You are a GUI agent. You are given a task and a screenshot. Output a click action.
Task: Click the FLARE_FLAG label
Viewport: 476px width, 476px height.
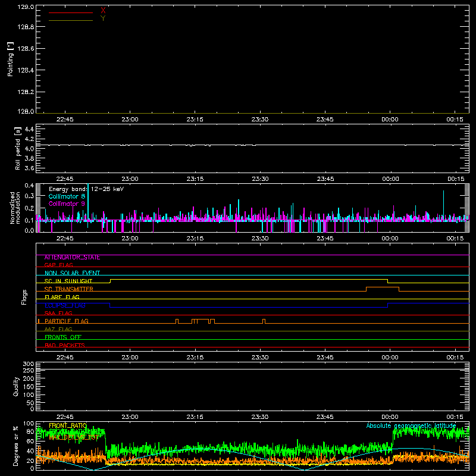pos(62,297)
